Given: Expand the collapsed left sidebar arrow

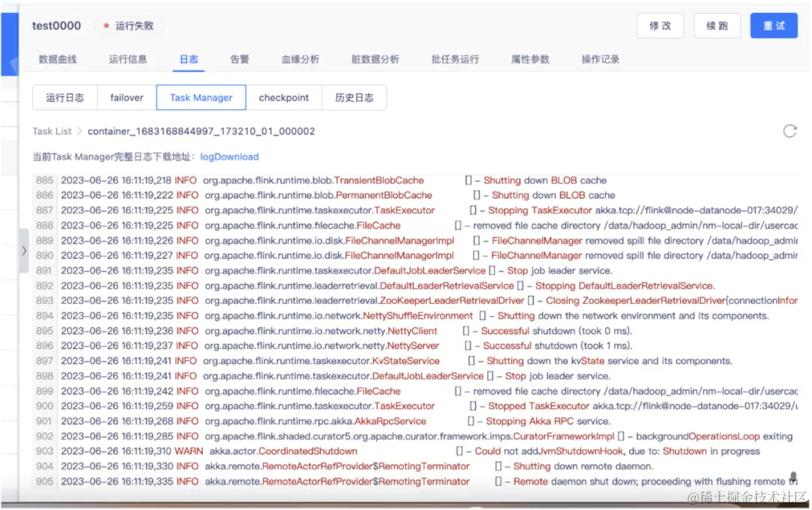Looking at the screenshot, I should 24,250.
